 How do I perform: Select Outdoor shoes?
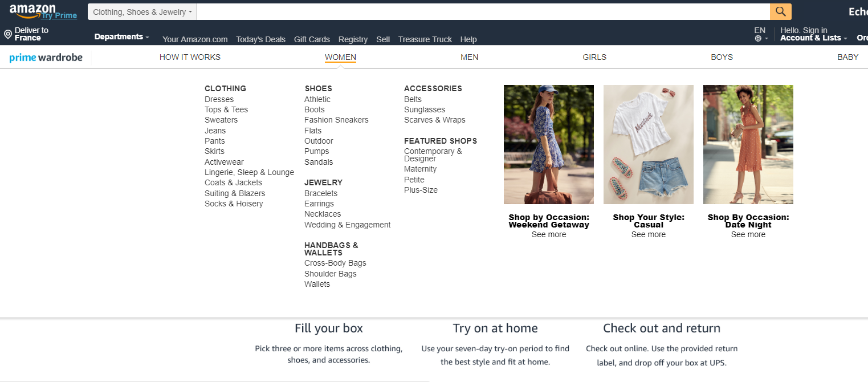pos(319,141)
